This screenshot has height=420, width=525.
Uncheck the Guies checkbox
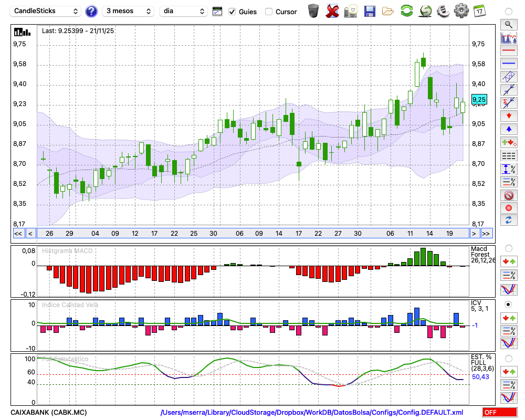(232, 12)
